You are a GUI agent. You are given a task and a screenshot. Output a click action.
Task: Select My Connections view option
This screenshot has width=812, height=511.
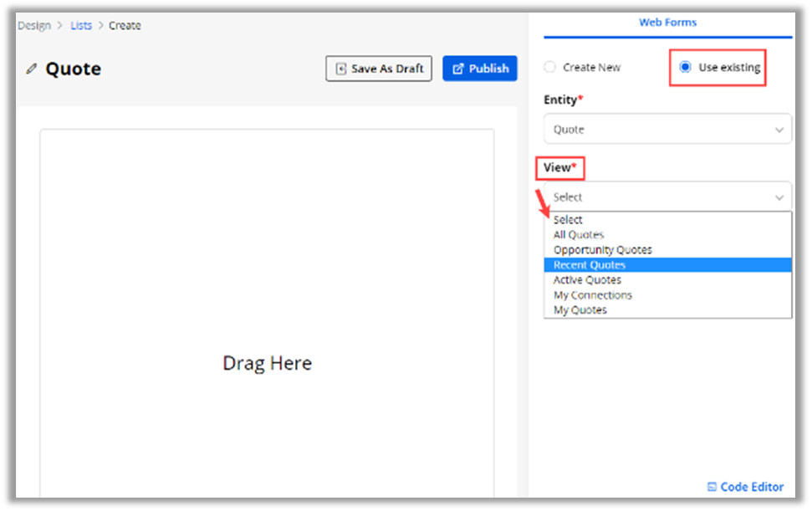point(593,295)
